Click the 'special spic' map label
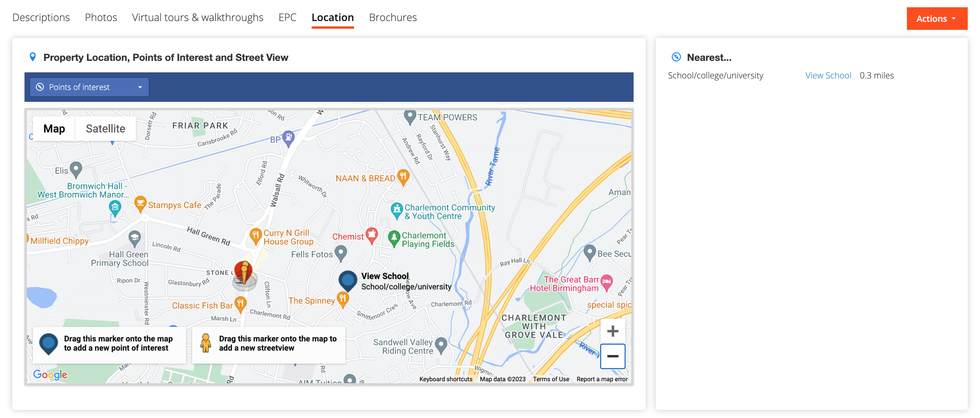This screenshot has width=980, height=418. pyautogui.click(x=609, y=305)
